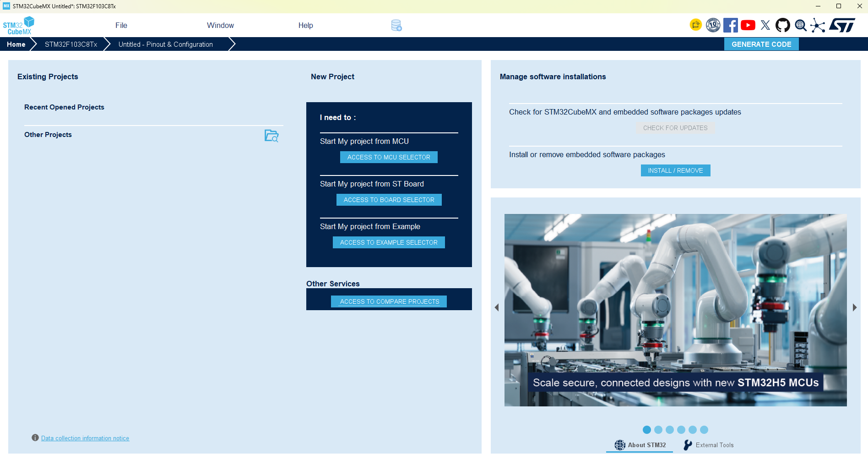Click the Other Projects label
This screenshot has height=460, width=868.
coord(48,135)
